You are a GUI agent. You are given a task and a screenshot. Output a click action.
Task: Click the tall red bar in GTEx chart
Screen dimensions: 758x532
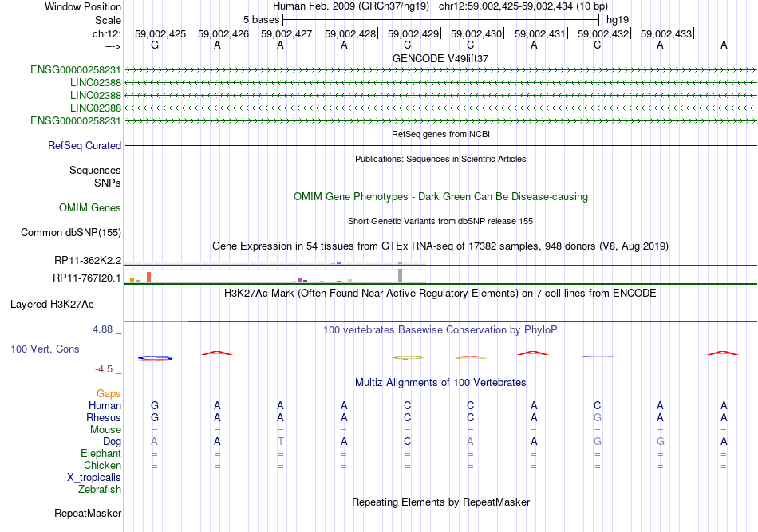click(x=149, y=277)
